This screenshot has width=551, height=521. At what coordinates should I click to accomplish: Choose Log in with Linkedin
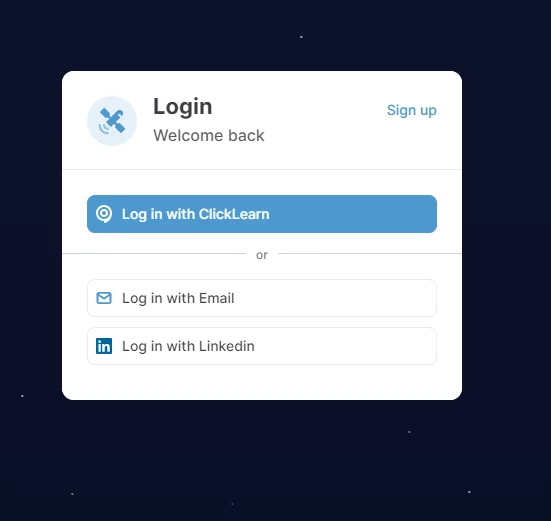pyautogui.click(x=262, y=346)
